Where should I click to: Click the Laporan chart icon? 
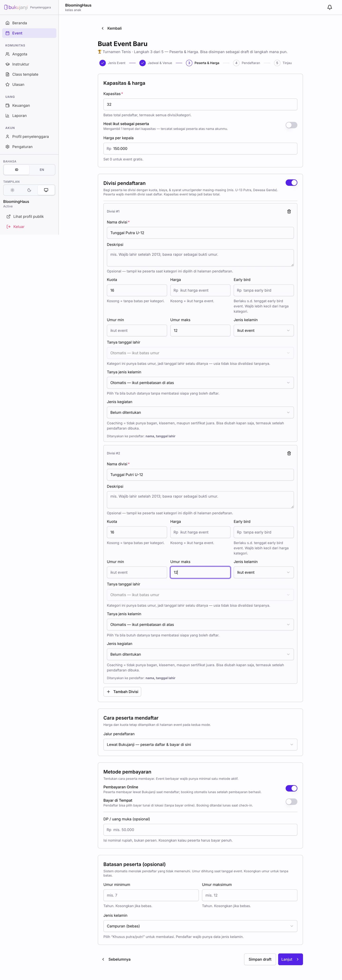[x=8, y=116]
